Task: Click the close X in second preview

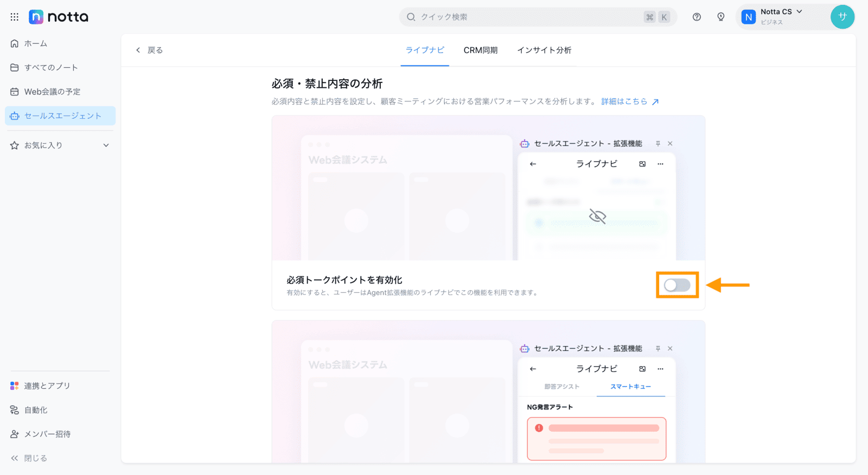Action: click(x=670, y=349)
